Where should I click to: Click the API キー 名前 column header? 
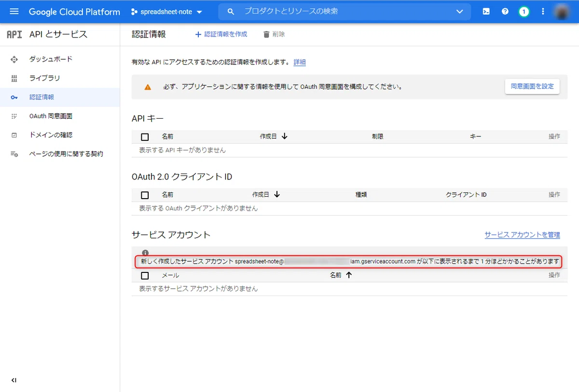click(167, 137)
